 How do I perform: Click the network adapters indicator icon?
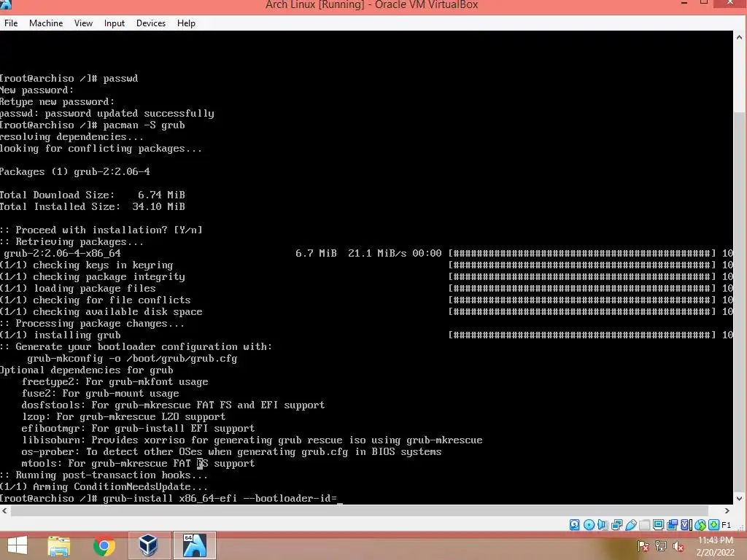(617, 525)
